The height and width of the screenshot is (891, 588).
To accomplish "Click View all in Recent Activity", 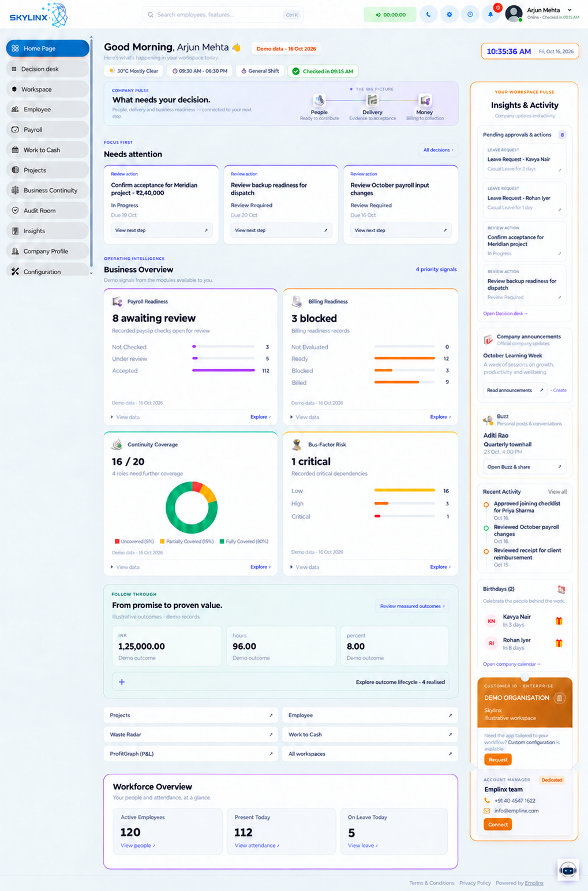I will (x=557, y=491).
